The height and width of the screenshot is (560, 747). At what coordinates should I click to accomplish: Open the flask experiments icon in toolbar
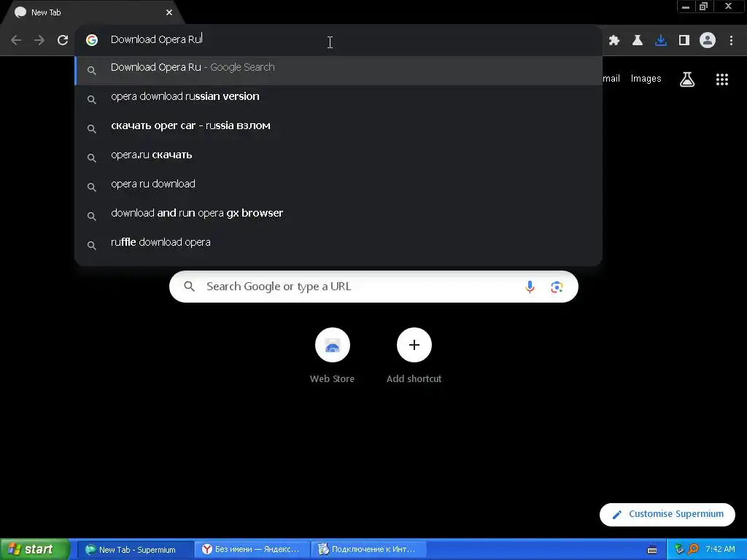(638, 41)
